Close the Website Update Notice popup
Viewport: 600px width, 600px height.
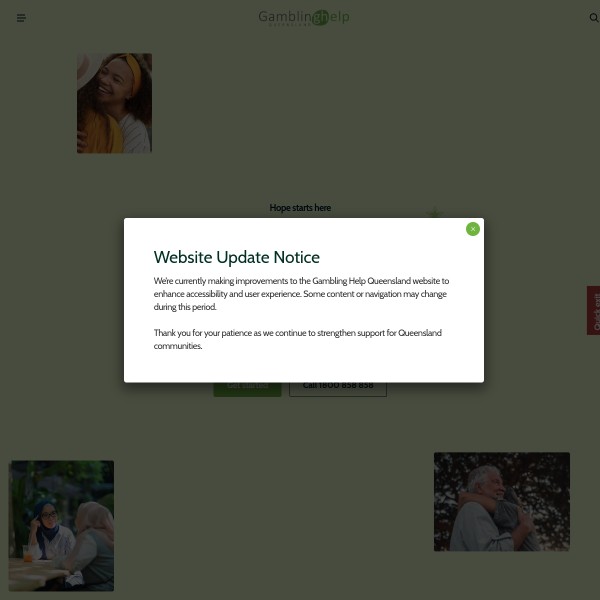point(473,229)
